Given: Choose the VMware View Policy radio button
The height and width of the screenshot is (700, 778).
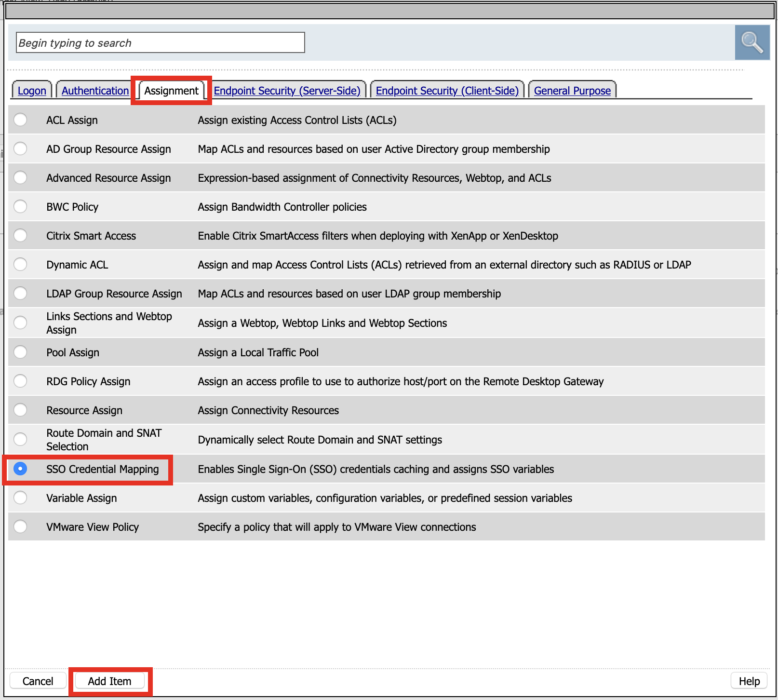Looking at the screenshot, I should 20,526.
